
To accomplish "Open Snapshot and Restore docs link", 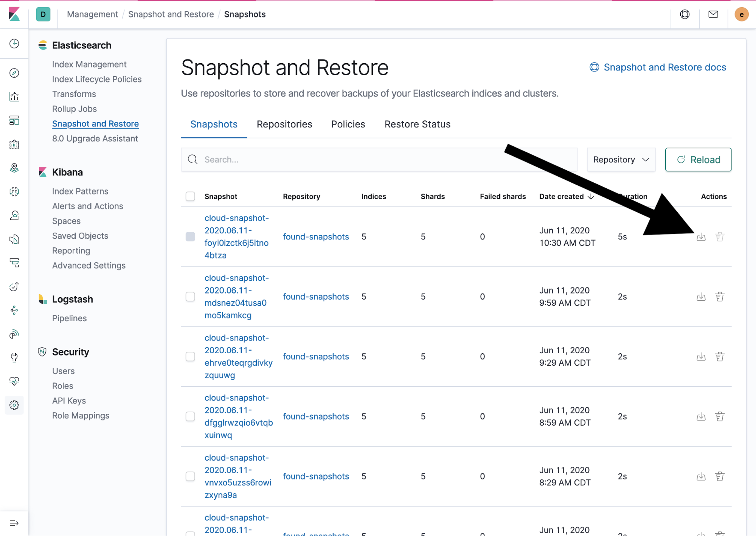I will tap(658, 67).
